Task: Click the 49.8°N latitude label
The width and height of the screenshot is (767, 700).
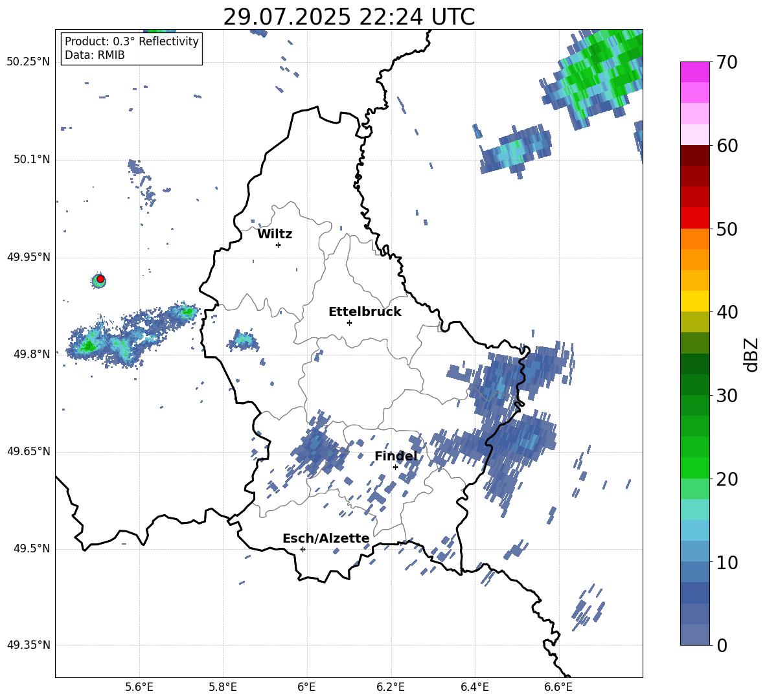Action: click(31, 354)
